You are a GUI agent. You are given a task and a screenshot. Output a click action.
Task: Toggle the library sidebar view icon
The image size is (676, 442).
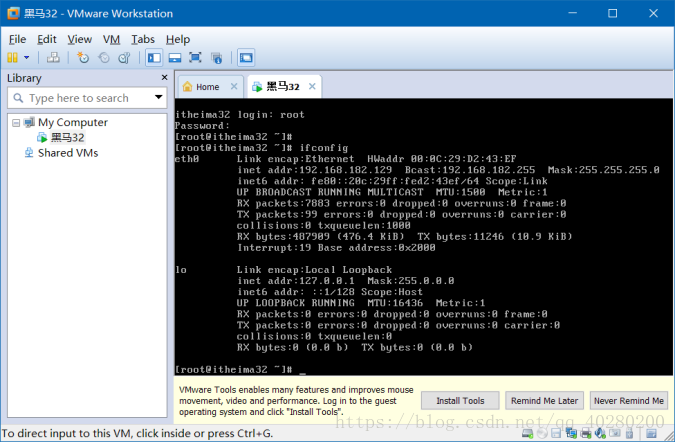point(154,58)
